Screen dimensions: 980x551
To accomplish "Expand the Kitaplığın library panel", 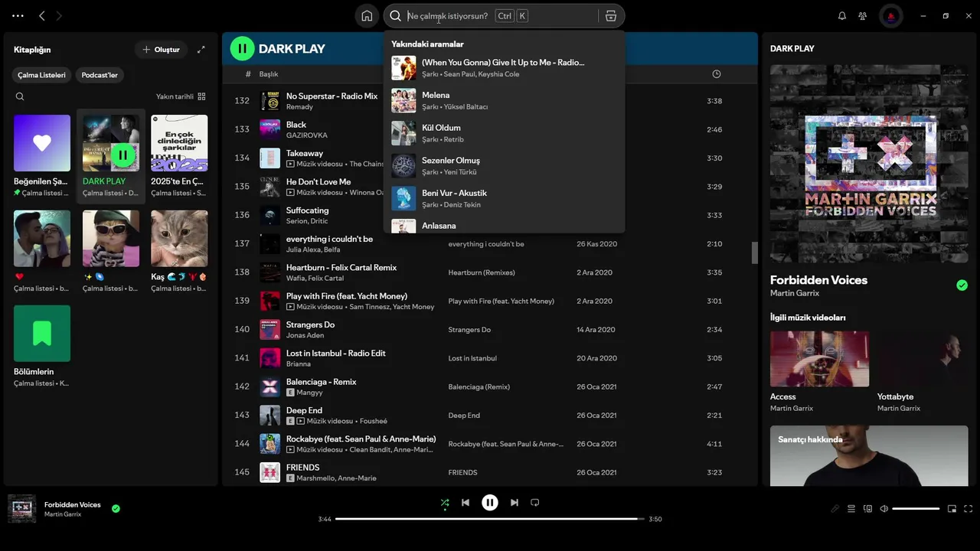I will 201,50.
